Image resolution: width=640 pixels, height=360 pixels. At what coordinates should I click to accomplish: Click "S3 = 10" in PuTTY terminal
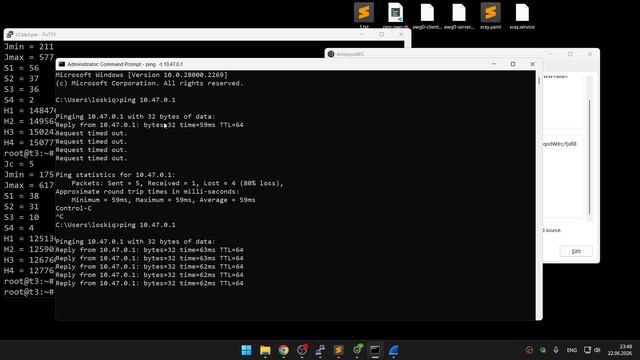point(22,217)
